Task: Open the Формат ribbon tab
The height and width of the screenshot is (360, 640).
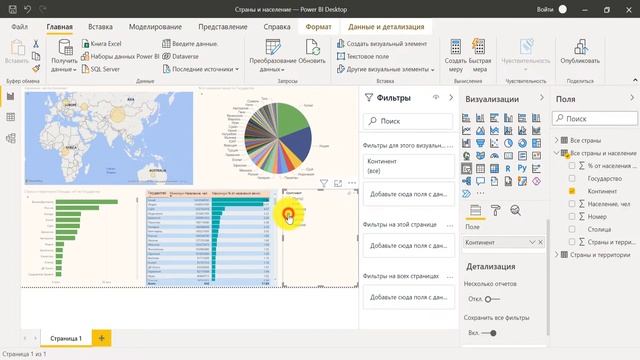Action: tap(318, 27)
